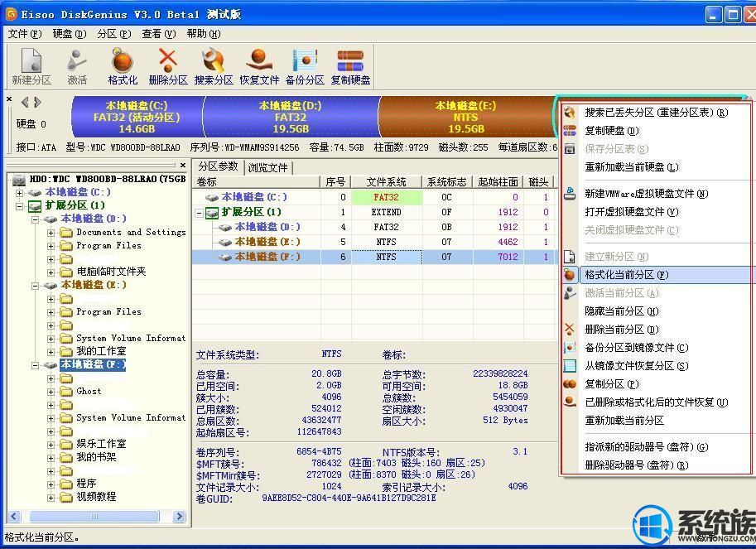Click 已删除或格式化后的文件恢复(U) menu entry
This screenshot has width=756, height=549.
[x=656, y=402]
